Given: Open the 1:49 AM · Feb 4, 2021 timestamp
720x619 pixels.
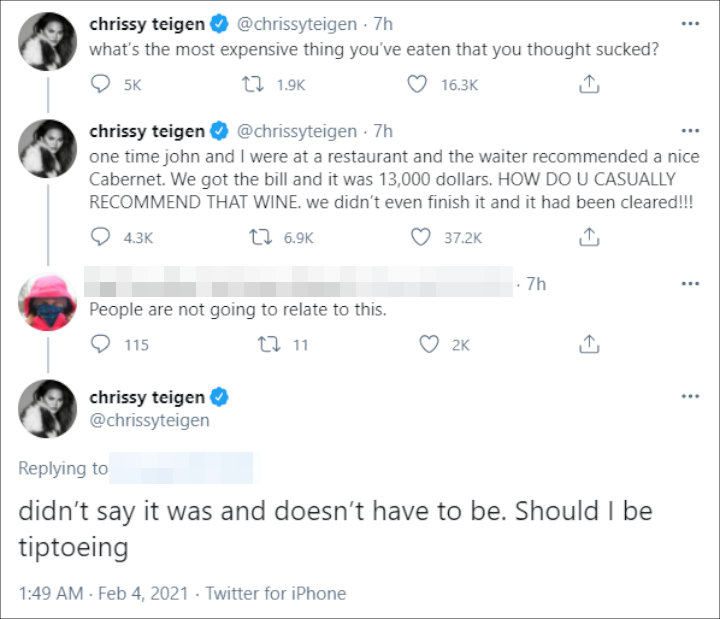Looking at the screenshot, I should [103, 593].
